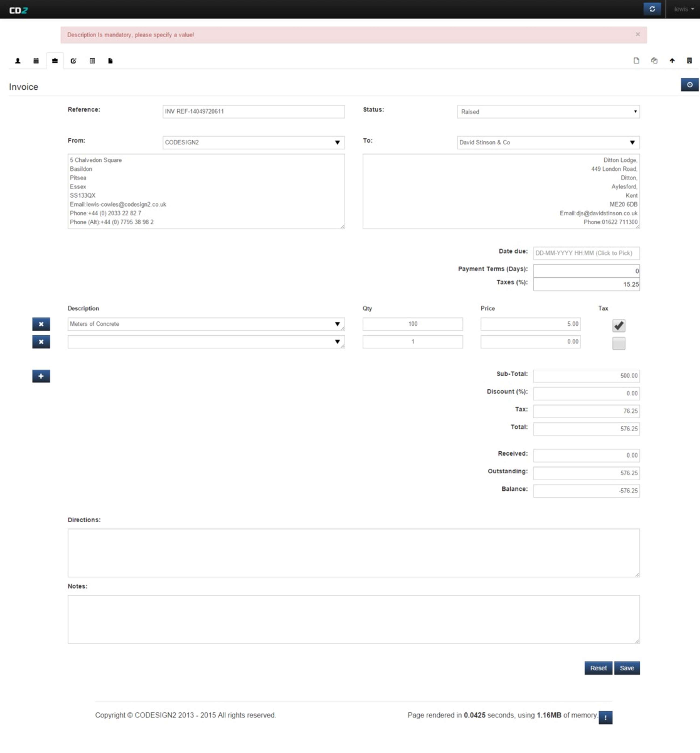Click the Date due field
700x753 pixels.
[586, 253]
